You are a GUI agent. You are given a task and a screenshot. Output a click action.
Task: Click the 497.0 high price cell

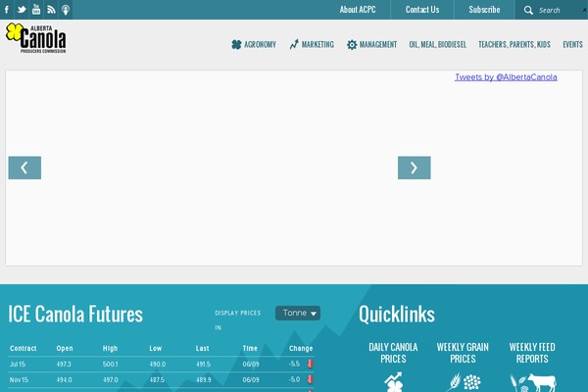pyautogui.click(x=110, y=379)
